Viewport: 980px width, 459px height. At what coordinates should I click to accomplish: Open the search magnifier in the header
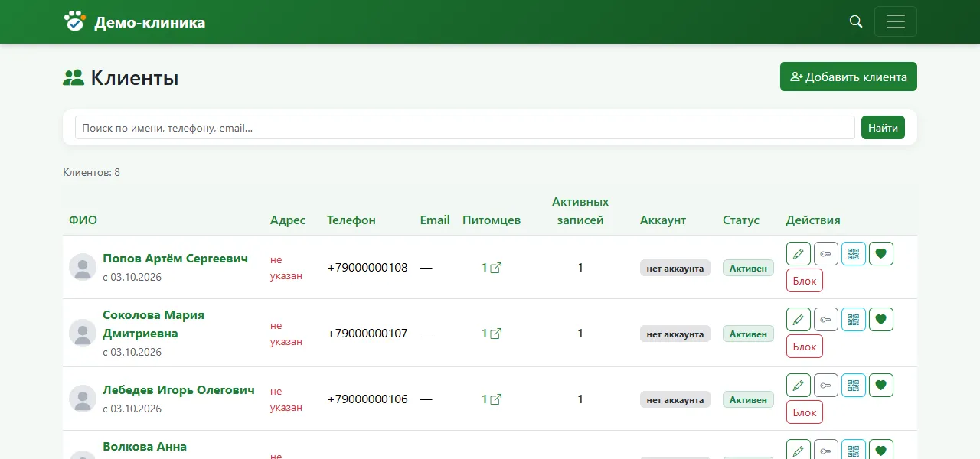856,21
